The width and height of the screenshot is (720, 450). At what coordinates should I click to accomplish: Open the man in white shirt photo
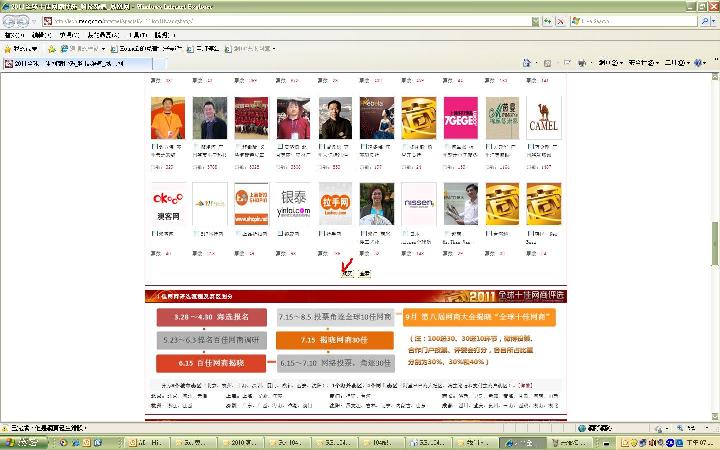point(461,204)
